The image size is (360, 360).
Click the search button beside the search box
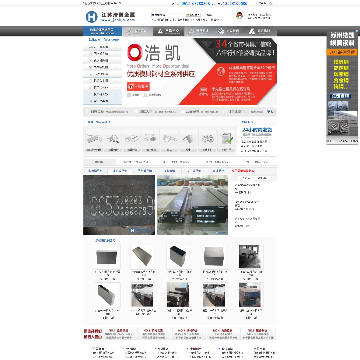click(x=193, y=15)
